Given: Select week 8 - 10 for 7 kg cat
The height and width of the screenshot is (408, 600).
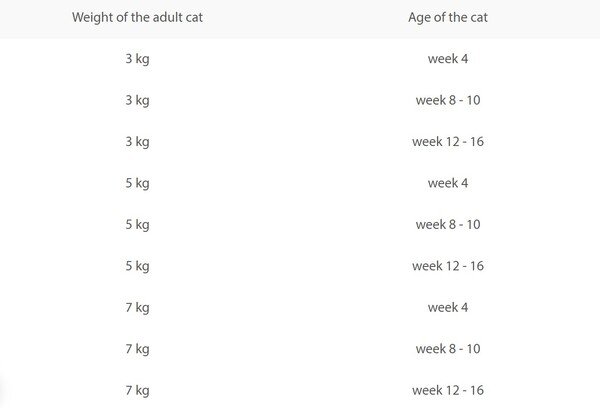Looking at the screenshot, I should 448,348.
